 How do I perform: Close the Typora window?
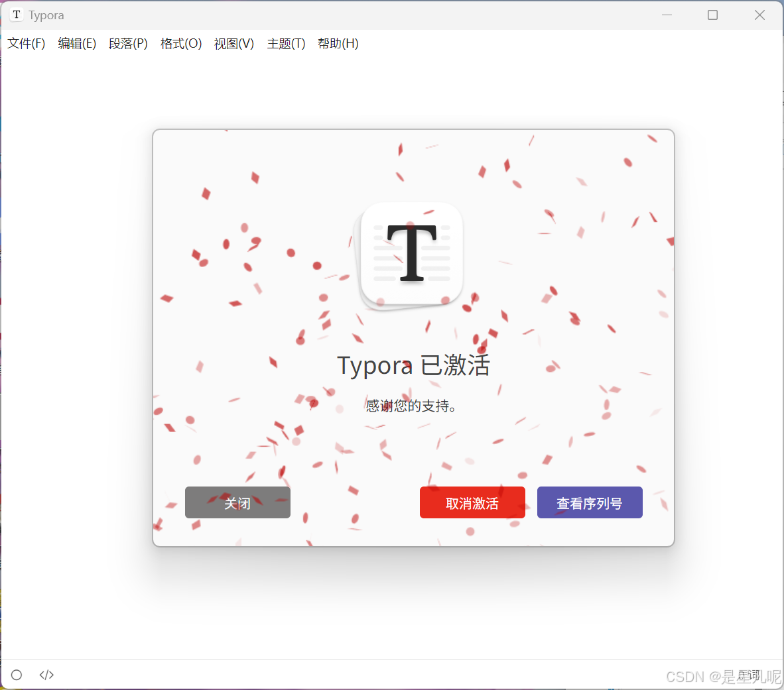(x=759, y=15)
